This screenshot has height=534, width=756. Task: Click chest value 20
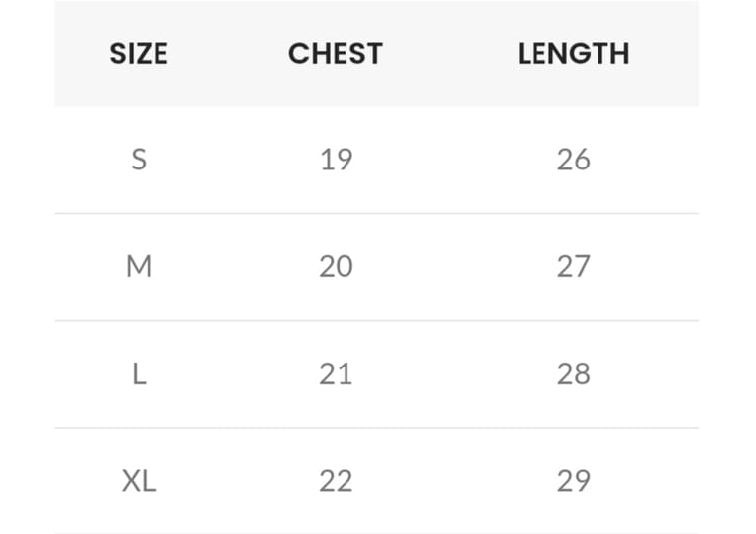(x=336, y=266)
